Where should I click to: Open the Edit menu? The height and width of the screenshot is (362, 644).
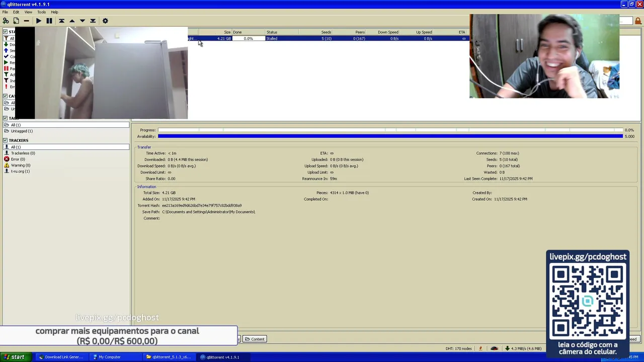pos(16,12)
